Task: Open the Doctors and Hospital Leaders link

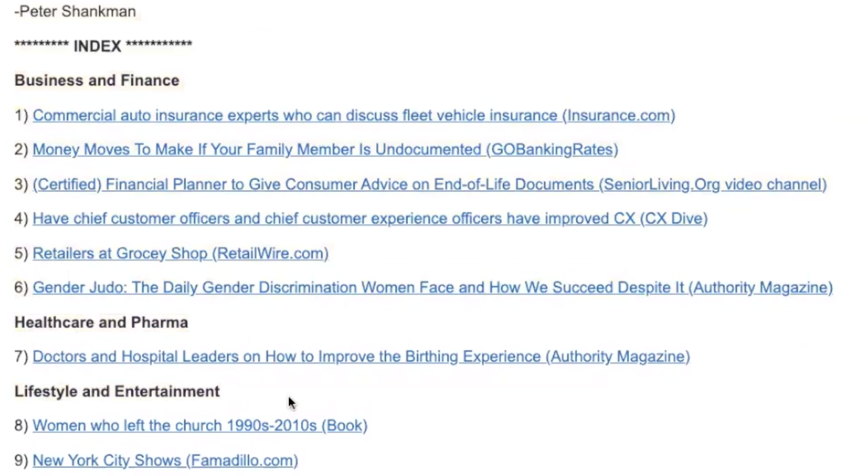Action: click(x=361, y=357)
